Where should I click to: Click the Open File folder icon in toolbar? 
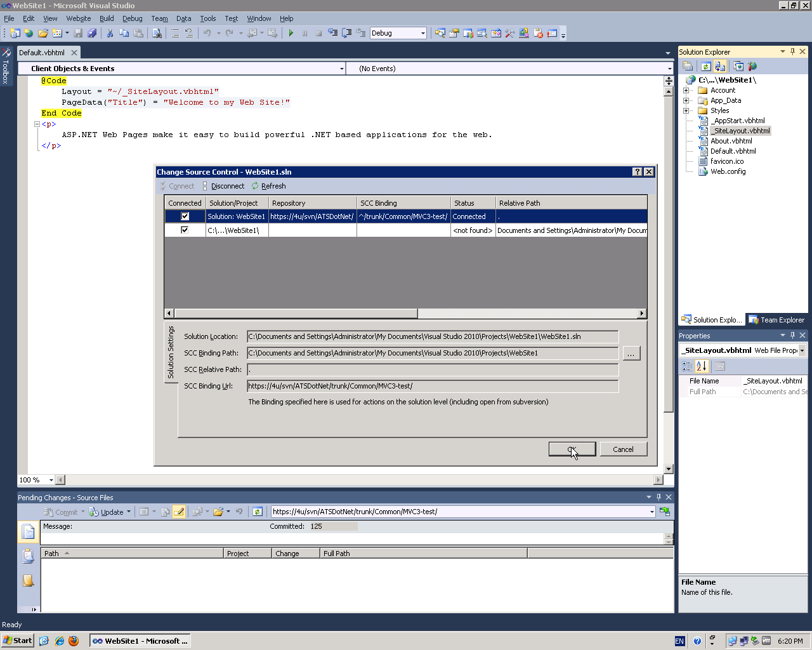(x=43, y=33)
